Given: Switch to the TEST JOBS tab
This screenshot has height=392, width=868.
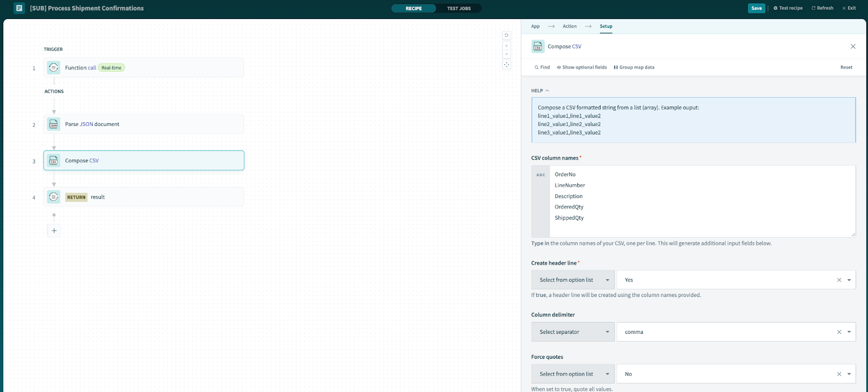Looking at the screenshot, I should pos(459,8).
